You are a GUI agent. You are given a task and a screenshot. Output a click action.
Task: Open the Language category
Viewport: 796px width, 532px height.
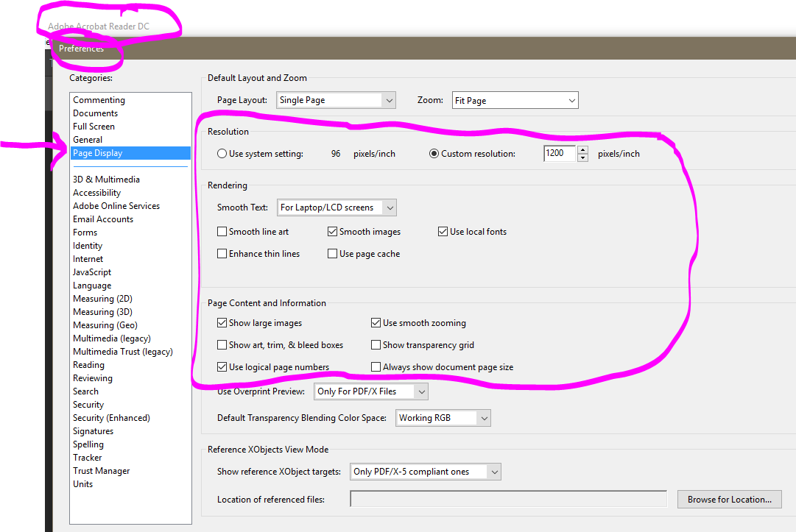[x=92, y=285]
